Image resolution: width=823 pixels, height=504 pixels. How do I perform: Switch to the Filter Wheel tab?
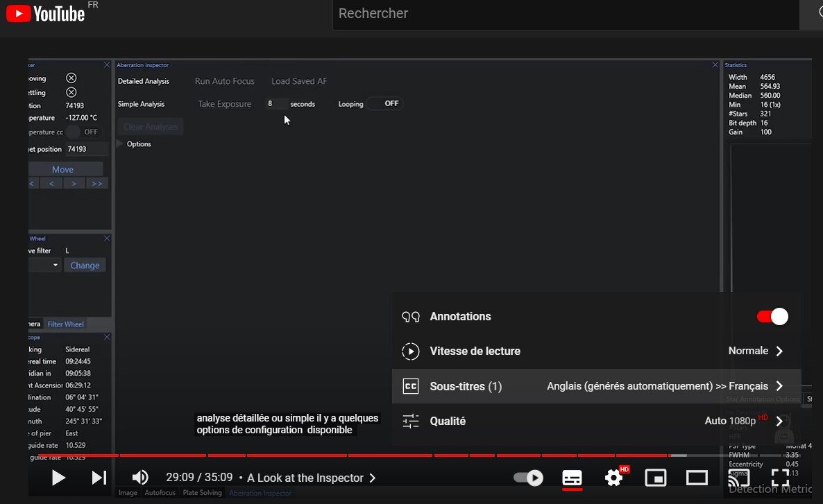click(x=66, y=324)
